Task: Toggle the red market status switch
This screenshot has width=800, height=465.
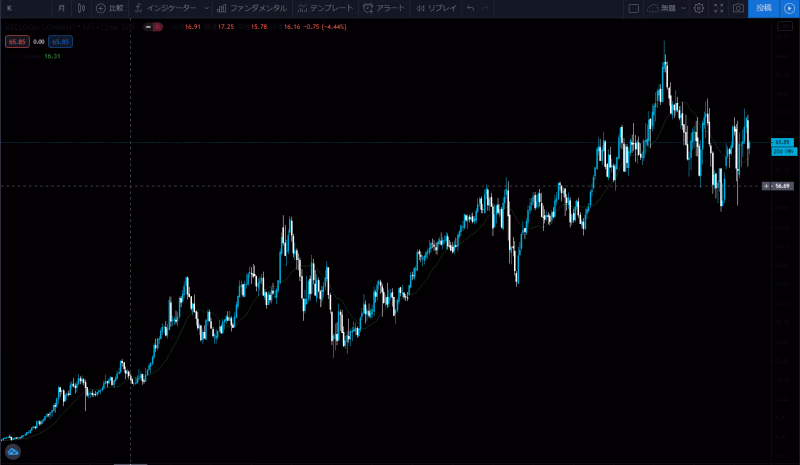Action: 153,27
